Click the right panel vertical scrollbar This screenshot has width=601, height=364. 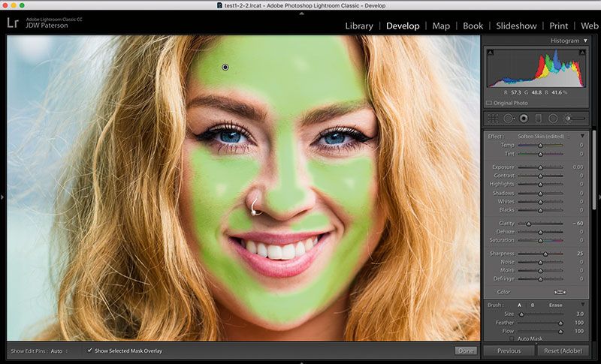point(594,170)
